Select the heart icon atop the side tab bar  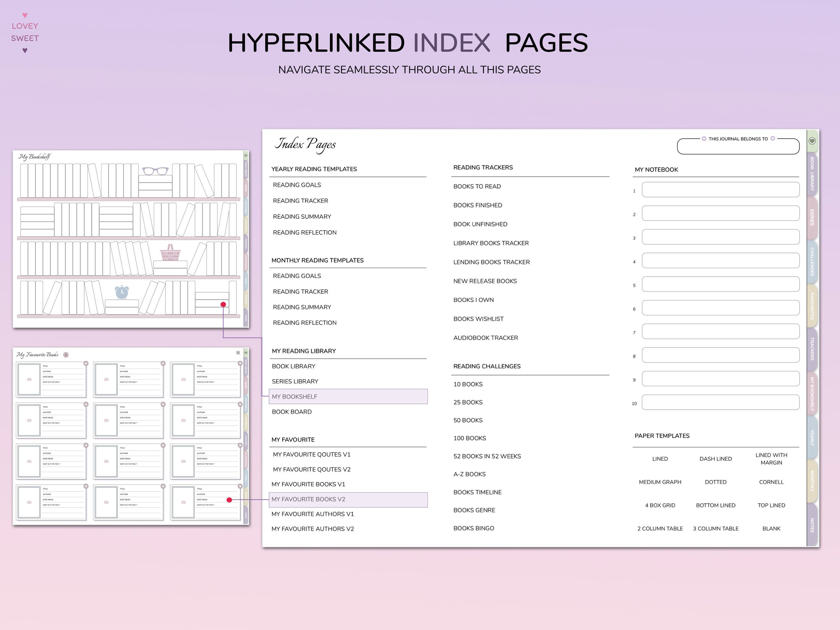tap(812, 141)
